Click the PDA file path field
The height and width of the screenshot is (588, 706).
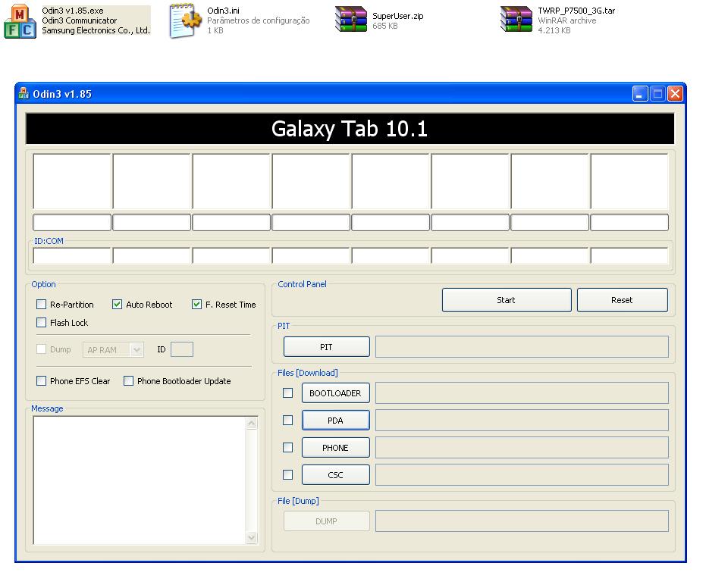[522, 421]
